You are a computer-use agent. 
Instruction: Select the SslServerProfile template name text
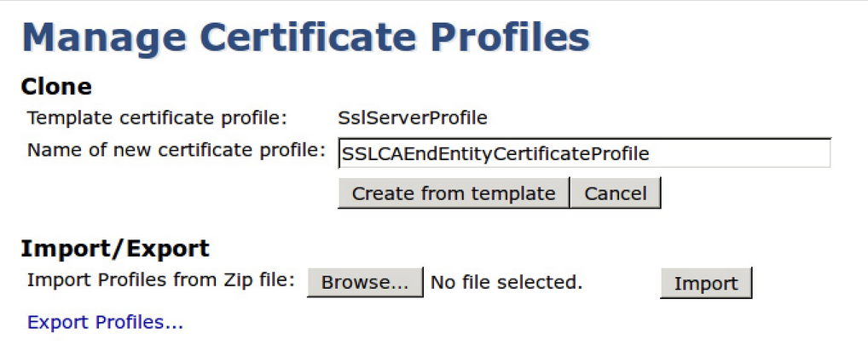click(x=413, y=118)
